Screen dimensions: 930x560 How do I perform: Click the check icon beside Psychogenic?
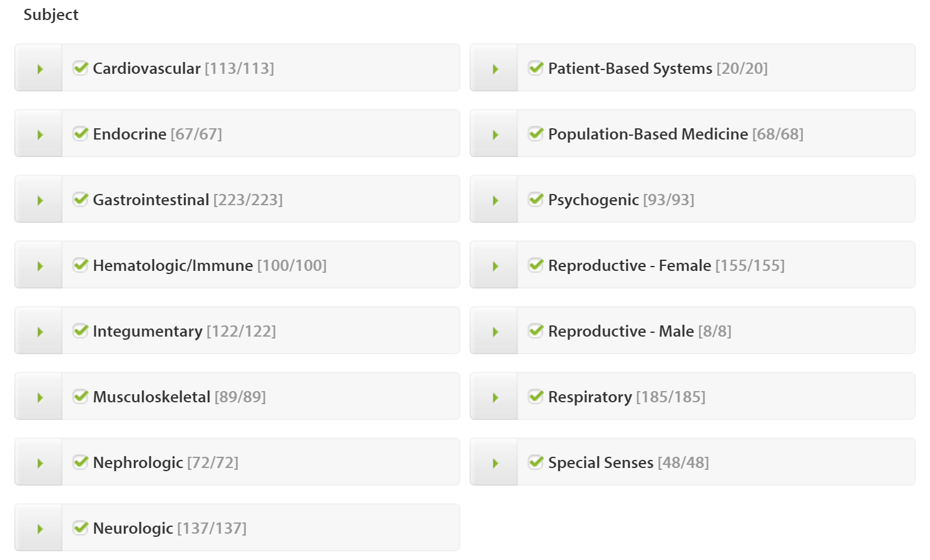[x=536, y=199]
